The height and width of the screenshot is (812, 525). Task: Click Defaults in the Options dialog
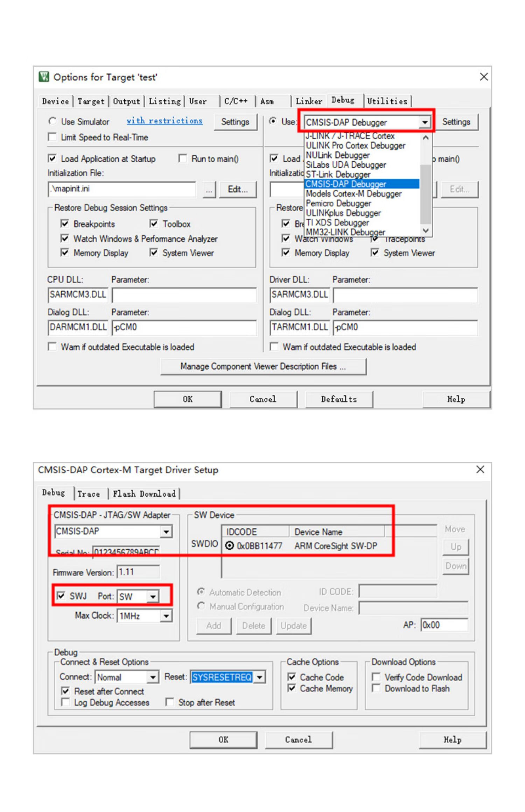pyautogui.click(x=339, y=399)
